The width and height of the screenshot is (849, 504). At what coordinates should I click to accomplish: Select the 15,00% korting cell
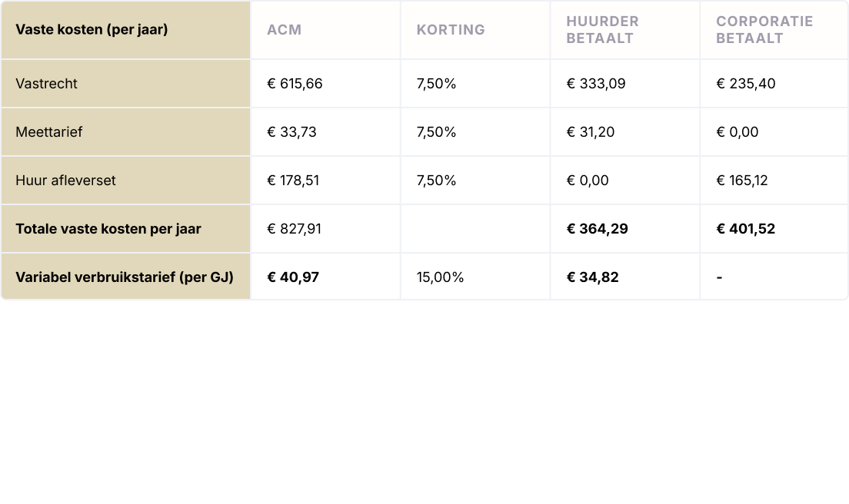[x=440, y=277]
